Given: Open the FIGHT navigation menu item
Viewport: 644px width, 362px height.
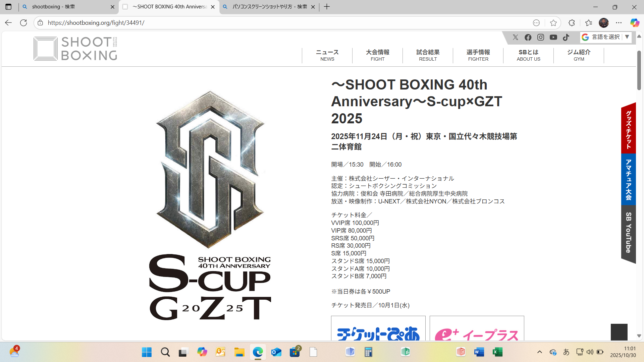Looking at the screenshot, I should pyautogui.click(x=377, y=55).
